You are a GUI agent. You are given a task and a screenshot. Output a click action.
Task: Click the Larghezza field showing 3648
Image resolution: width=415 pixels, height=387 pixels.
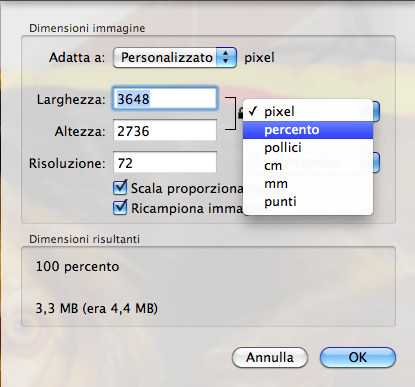[165, 99]
